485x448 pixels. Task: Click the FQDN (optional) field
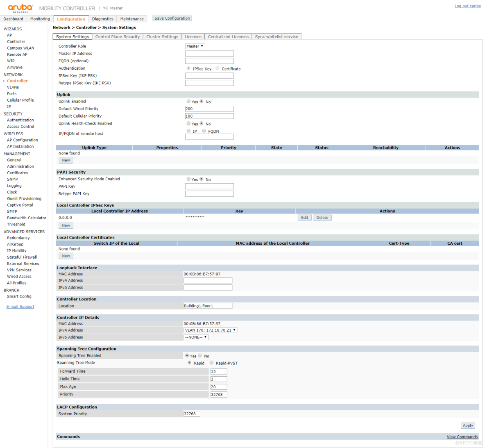point(209,61)
